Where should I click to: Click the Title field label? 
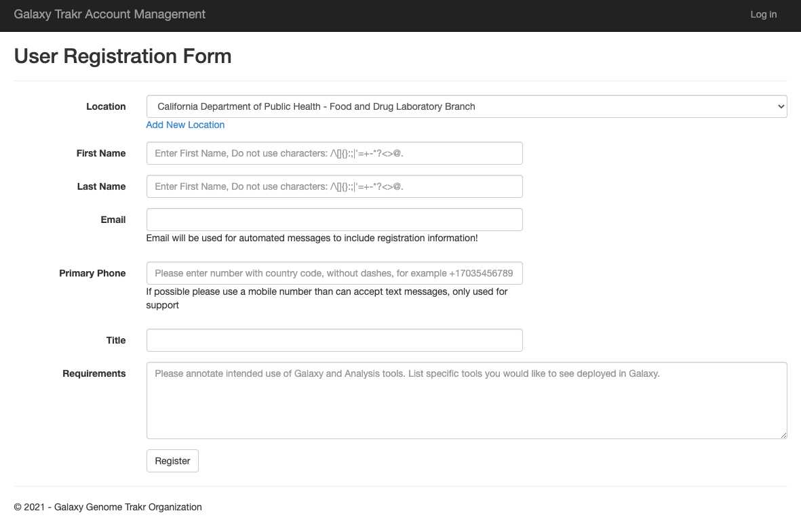point(116,340)
